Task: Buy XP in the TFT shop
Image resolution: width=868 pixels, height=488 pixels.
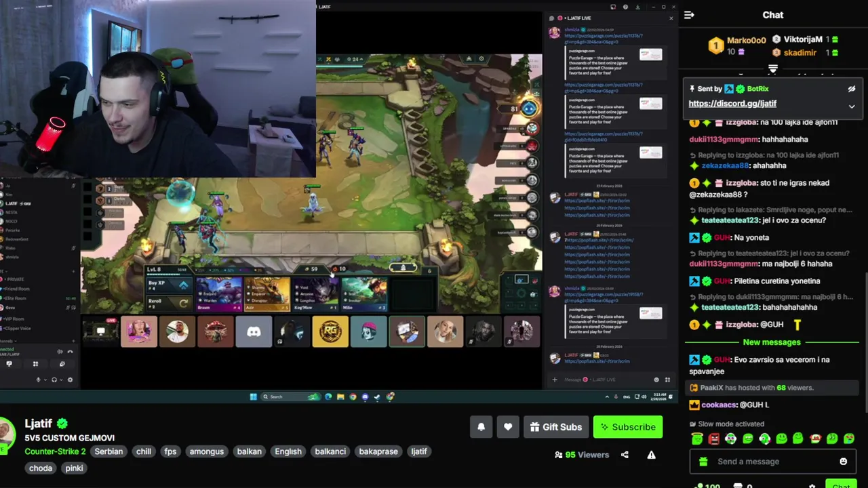Action: click(x=167, y=286)
